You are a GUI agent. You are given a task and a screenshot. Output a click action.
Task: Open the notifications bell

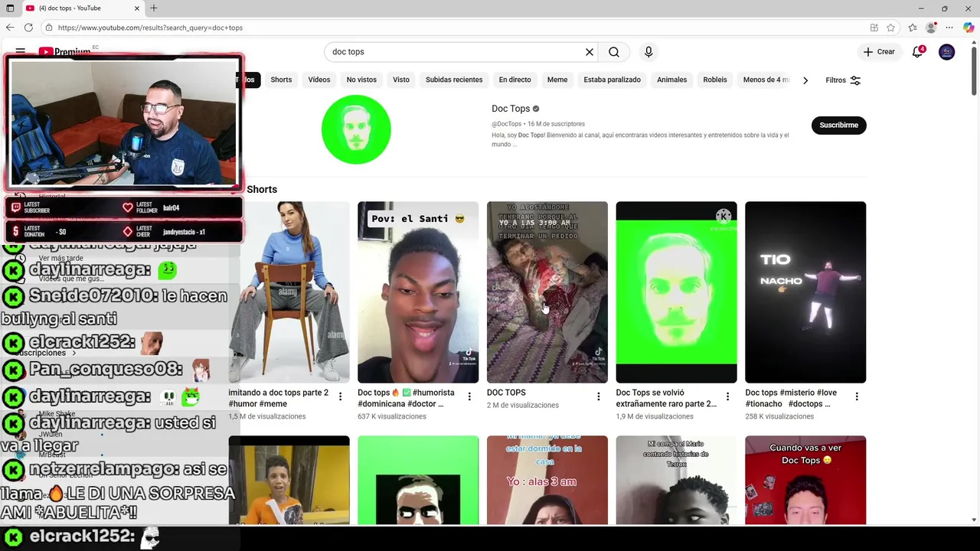tap(918, 52)
